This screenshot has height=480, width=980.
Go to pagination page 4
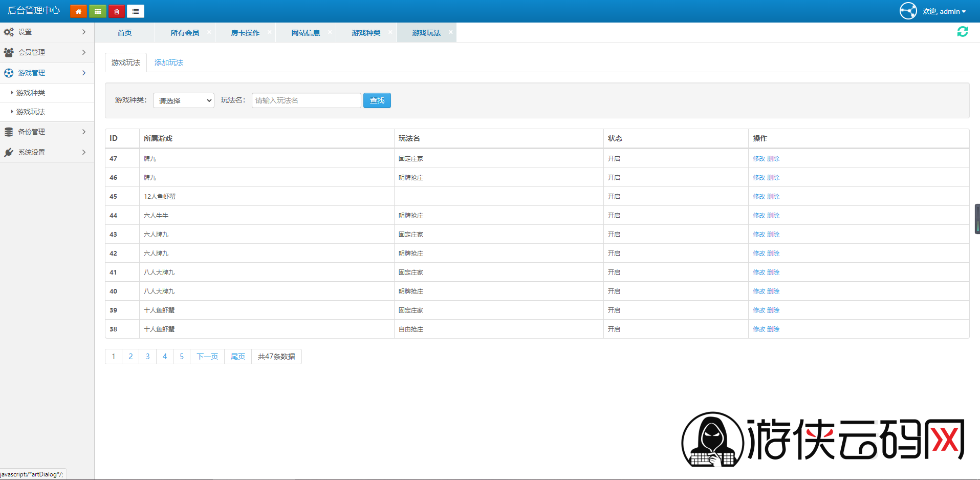pos(165,357)
